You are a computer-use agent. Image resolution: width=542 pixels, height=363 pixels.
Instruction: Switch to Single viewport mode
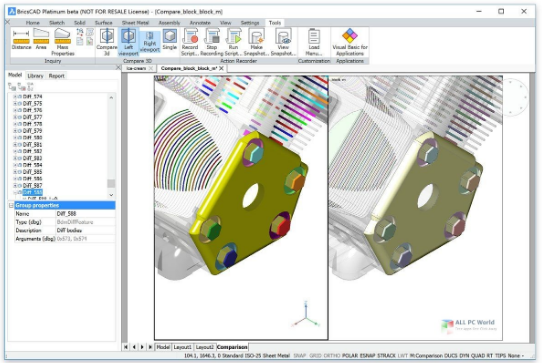169,39
